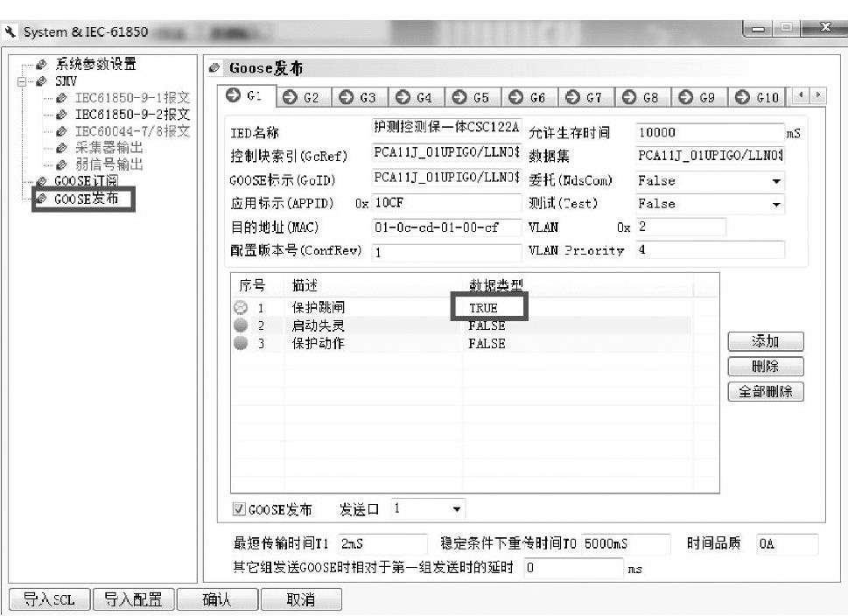Click arrow icon on the G3 tab
Viewport: 848px width, 616px height.
tap(347, 97)
